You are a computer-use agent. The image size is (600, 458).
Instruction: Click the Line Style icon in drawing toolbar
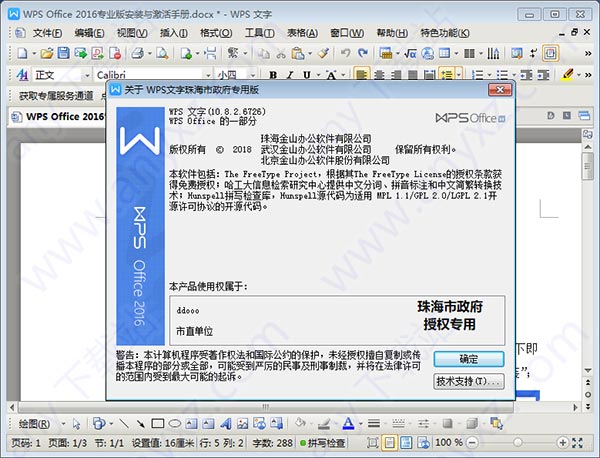point(374,423)
